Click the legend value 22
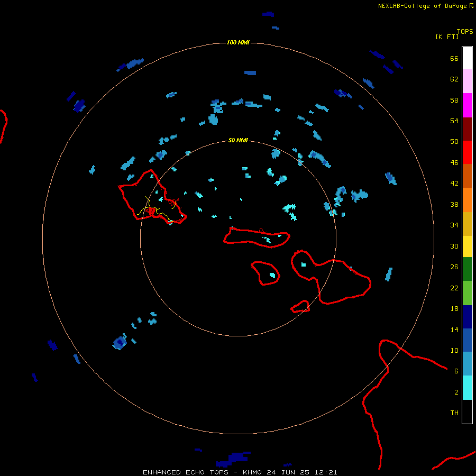Viewport: 476px width, 476px height. click(454, 288)
